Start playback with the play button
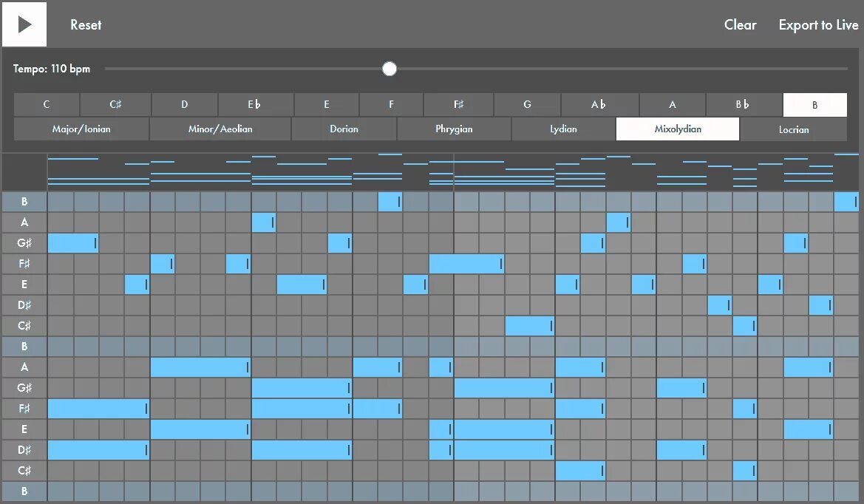The width and height of the screenshot is (864, 504). click(24, 24)
